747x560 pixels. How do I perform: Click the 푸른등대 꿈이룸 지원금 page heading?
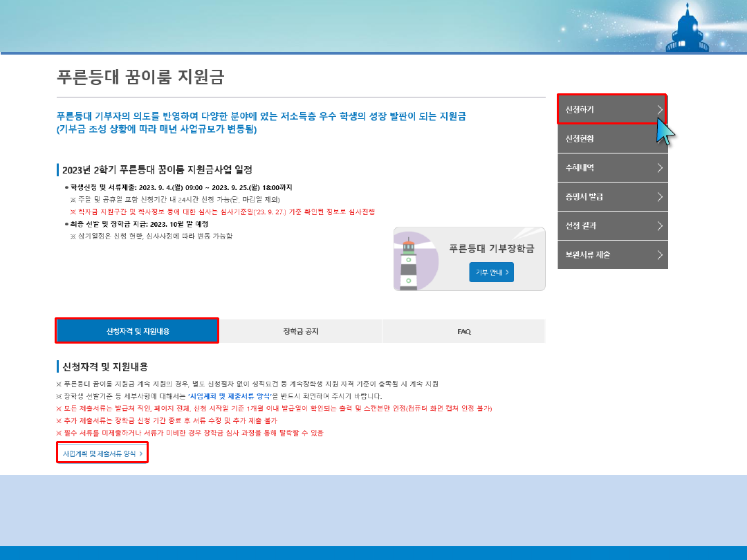[140, 77]
